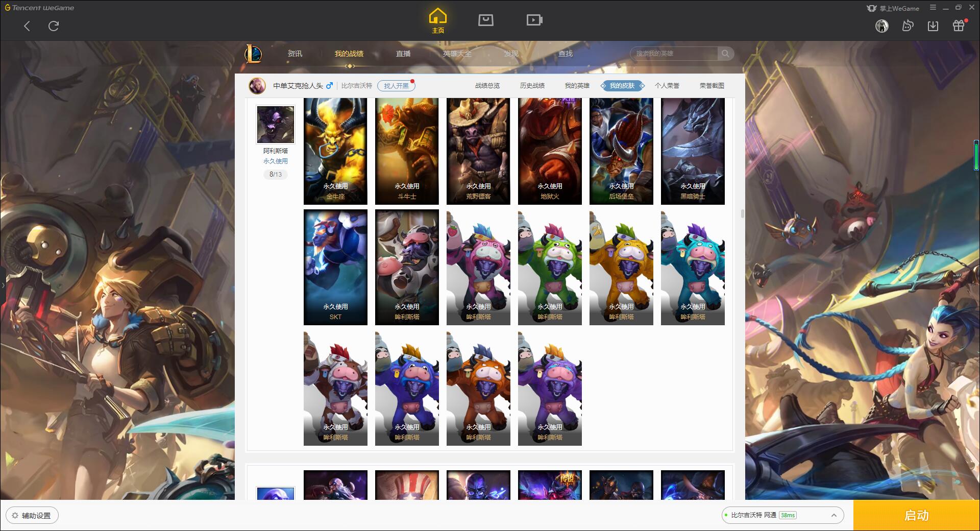Open 英雄大全 nav tab
This screenshot has width=980, height=531.
tap(457, 54)
